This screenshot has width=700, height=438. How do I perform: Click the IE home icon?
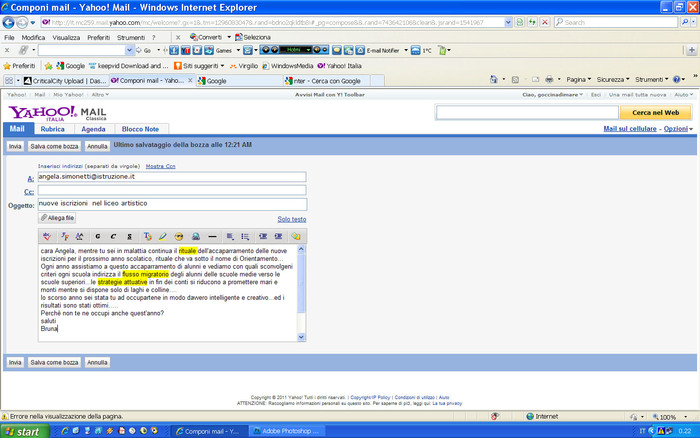(x=493, y=79)
